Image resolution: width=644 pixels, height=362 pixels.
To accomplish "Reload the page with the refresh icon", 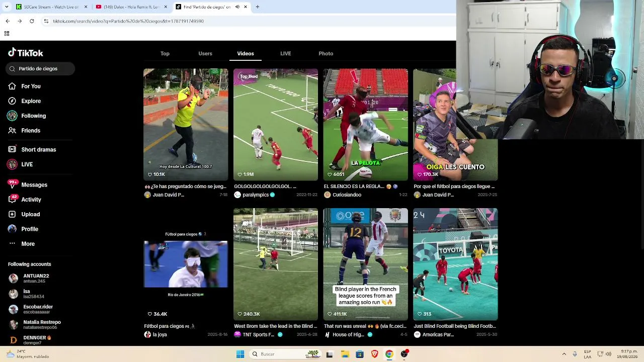I will [32, 21].
